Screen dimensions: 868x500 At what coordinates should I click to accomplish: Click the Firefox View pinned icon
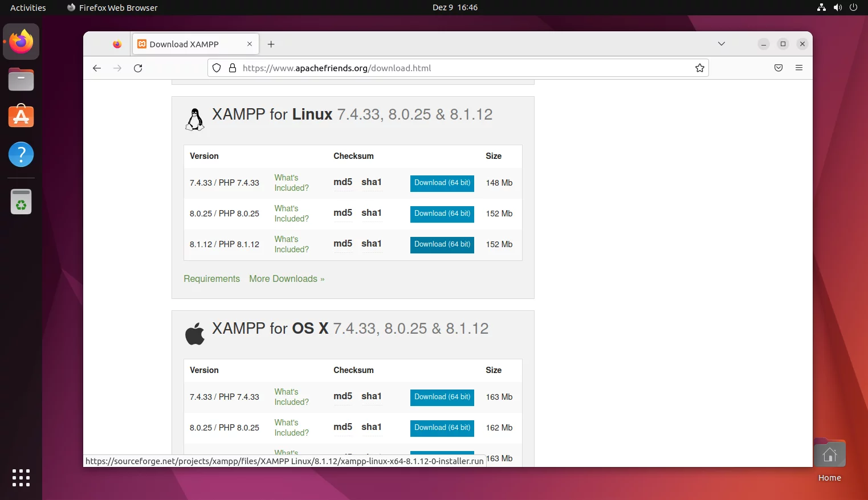point(117,44)
